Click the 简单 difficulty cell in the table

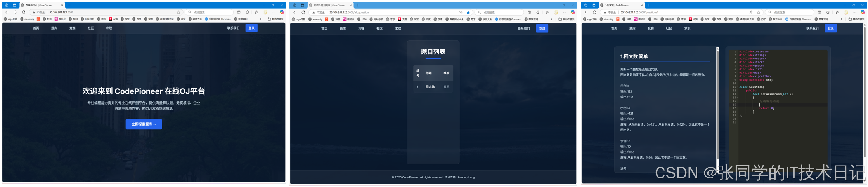click(x=446, y=87)
